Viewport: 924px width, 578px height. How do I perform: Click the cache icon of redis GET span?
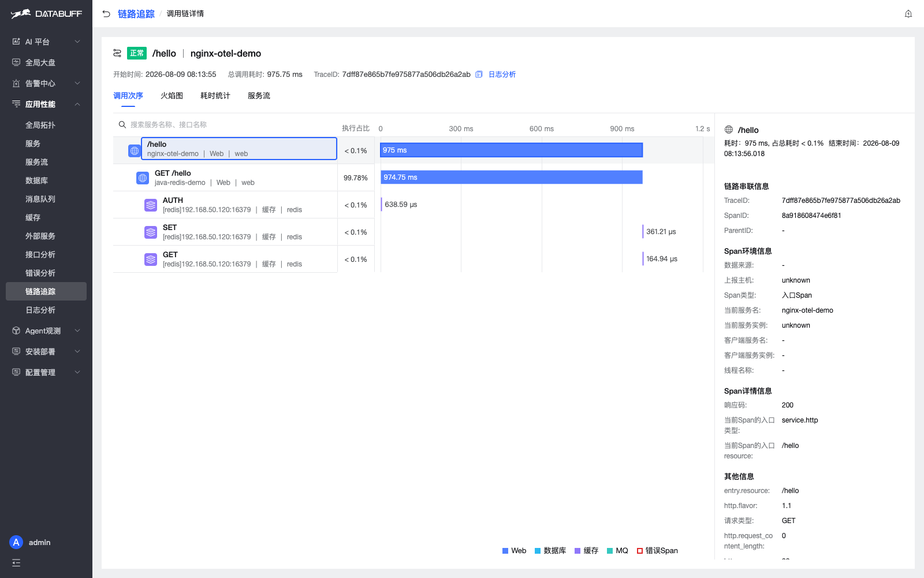(151, 259)
